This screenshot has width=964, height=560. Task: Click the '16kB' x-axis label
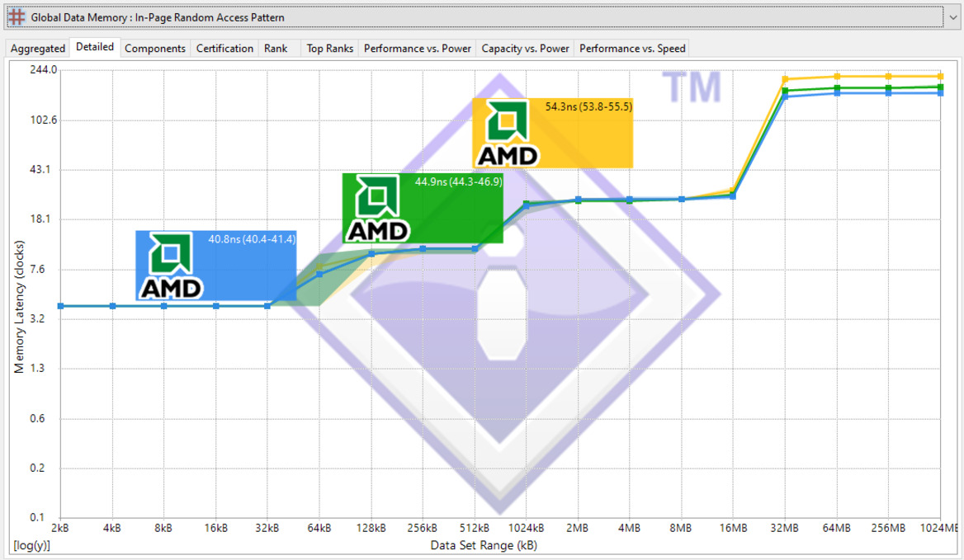tap(215, 528)
